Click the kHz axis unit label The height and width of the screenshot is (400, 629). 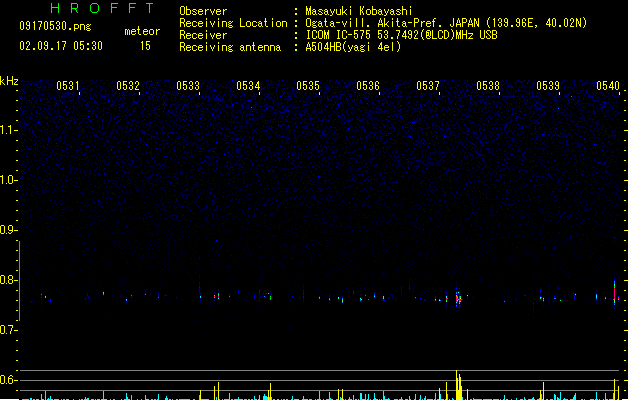point(9,81)
